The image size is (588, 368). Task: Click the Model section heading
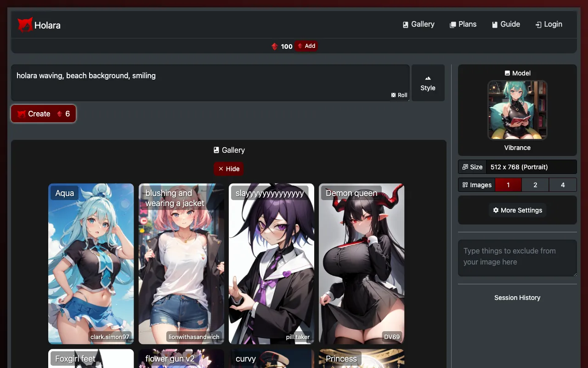pos(517,73)
